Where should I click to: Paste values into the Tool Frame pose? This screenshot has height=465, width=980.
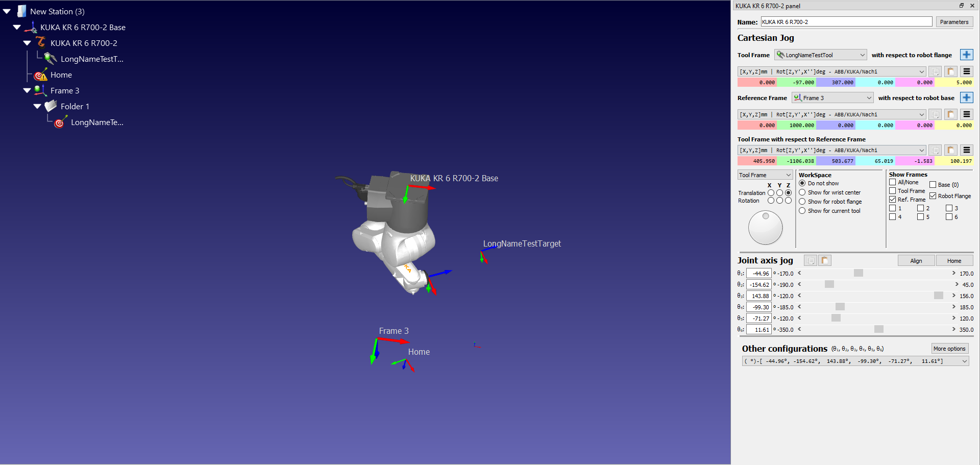pyautogui.click(x=950, y=71)
